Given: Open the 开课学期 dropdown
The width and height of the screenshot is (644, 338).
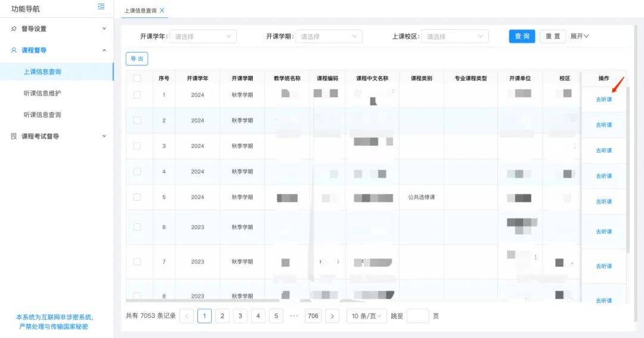Looking at the screenshot, I should 329,36.
